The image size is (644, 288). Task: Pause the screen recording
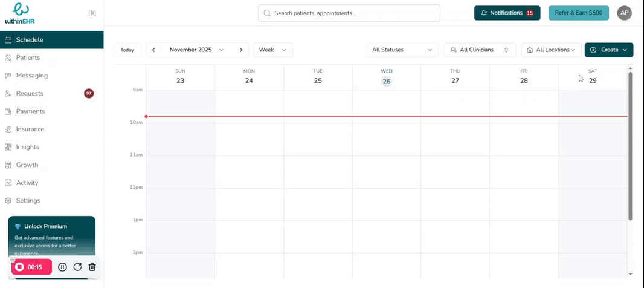(x=62, y=267)
